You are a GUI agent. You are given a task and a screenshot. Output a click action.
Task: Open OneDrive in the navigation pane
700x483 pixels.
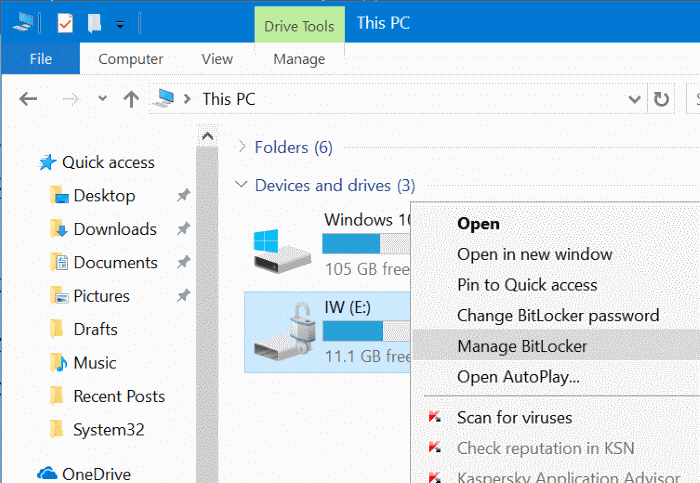coord(96,473)
